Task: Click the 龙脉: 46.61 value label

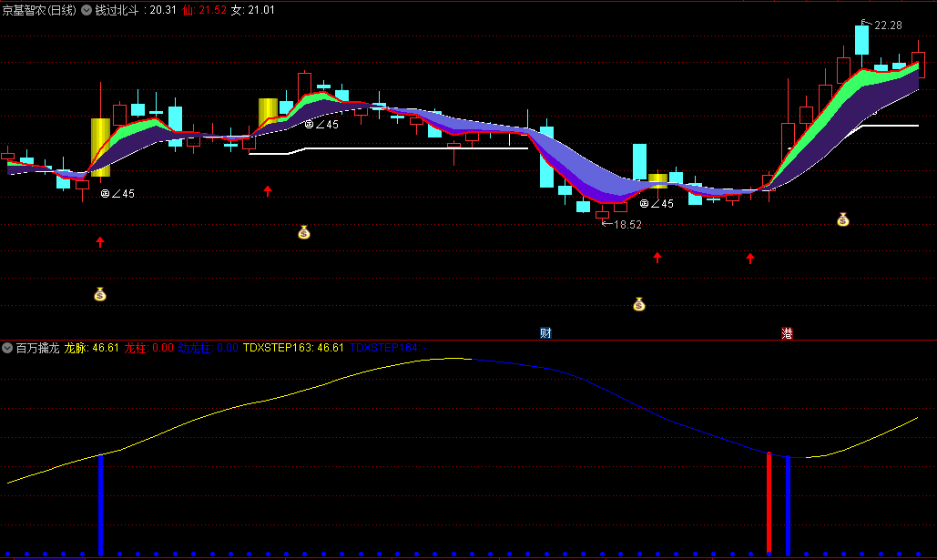Action: coord(91,348)
